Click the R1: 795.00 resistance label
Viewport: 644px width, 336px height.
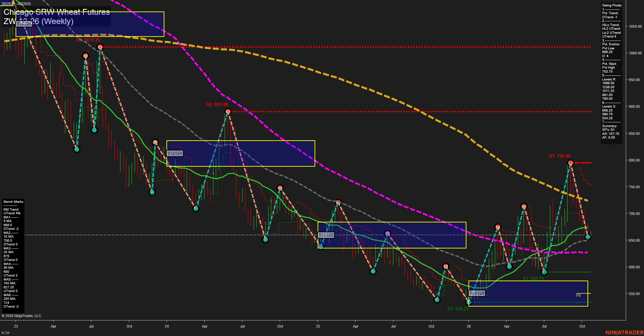559,156
